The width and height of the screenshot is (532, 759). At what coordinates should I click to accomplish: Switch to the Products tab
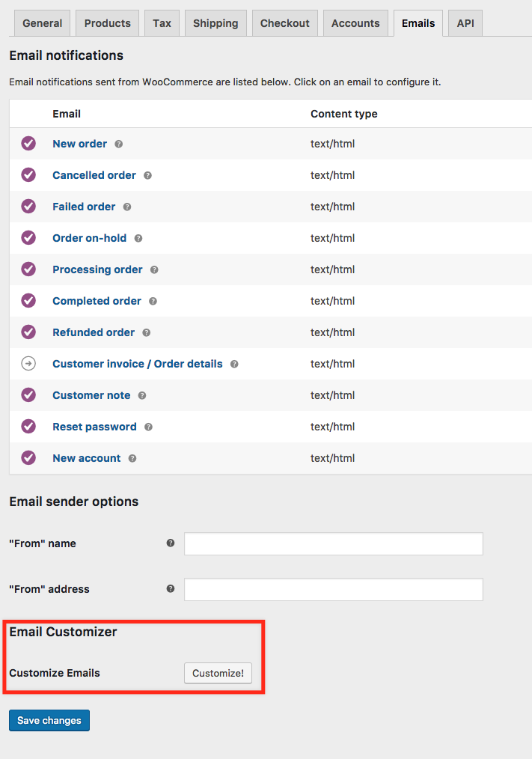(x=108, y=23)
